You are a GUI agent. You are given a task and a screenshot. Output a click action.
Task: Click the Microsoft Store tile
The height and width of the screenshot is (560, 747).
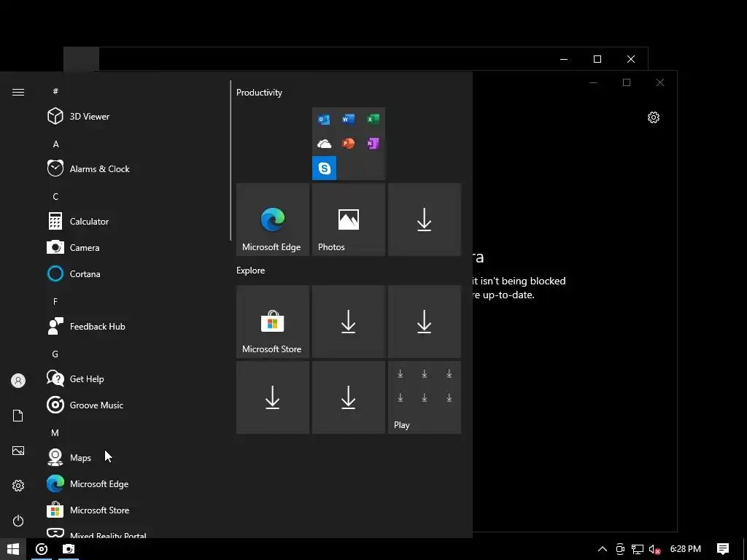(273, 322)
